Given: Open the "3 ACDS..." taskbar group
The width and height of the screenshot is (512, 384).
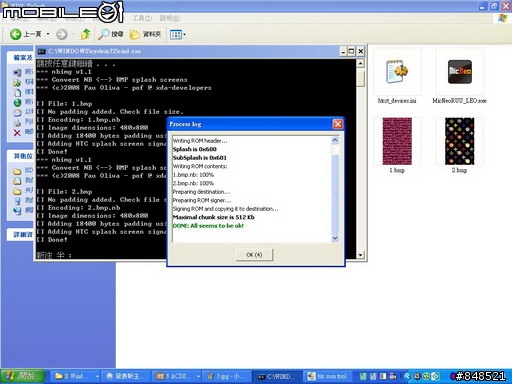Looking at the screenshot, I should (x=177, y=376).
